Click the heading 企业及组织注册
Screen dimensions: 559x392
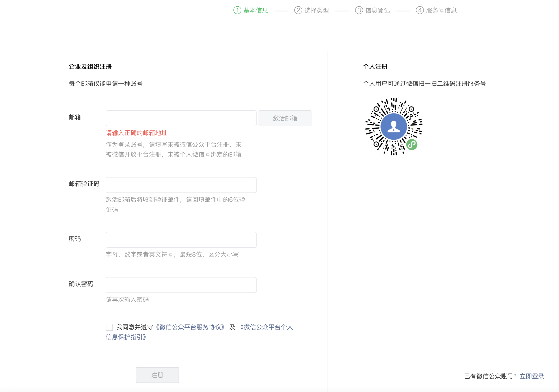90,67
